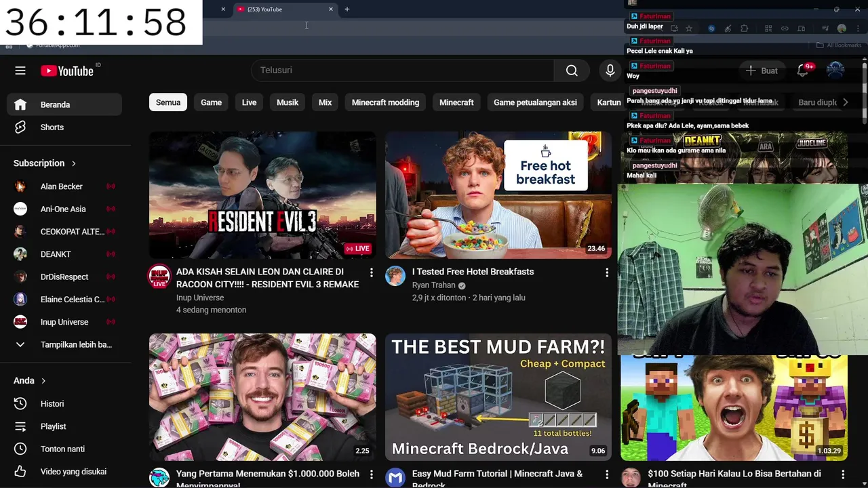Open options for $1.000.000 video

tap(371, 474)
